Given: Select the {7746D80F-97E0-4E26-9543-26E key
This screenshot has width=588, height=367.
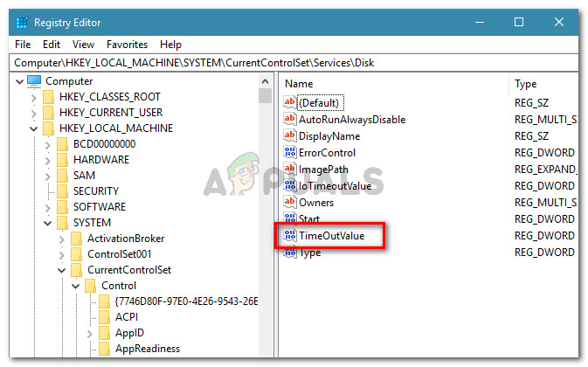Looking at the screenshot, I should point(186,301).
